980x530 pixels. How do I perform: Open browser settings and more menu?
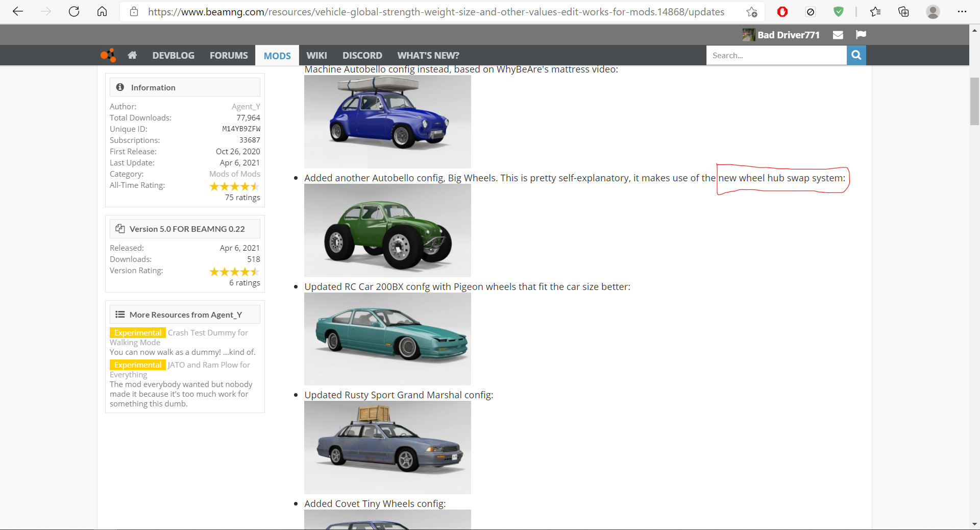[x=962, y=11]
